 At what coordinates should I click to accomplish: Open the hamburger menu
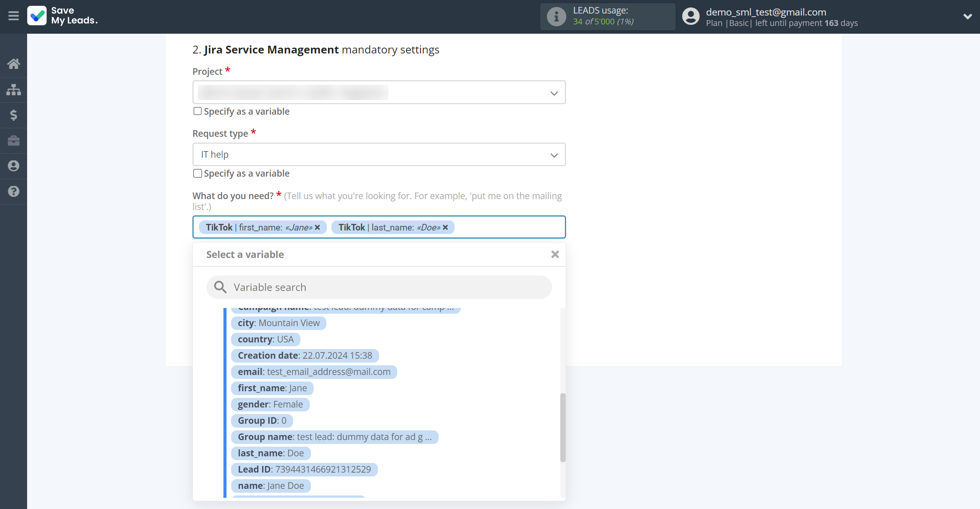click(x=14, y=16)
